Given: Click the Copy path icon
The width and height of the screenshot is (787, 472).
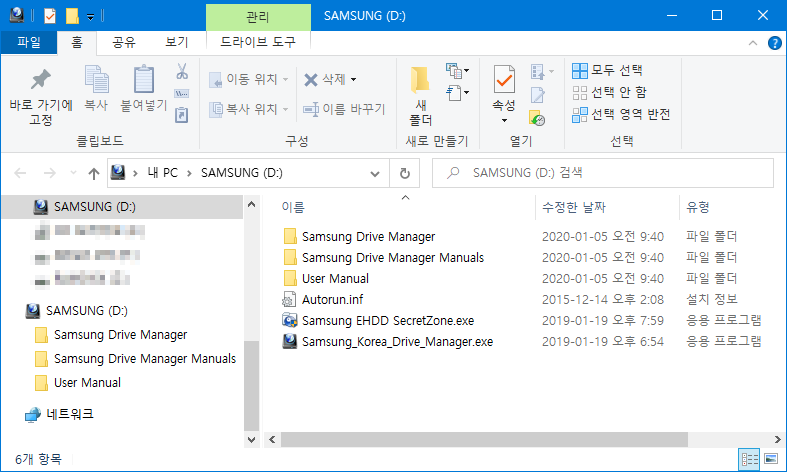Looking at the screenshot, I should (182, 93).
